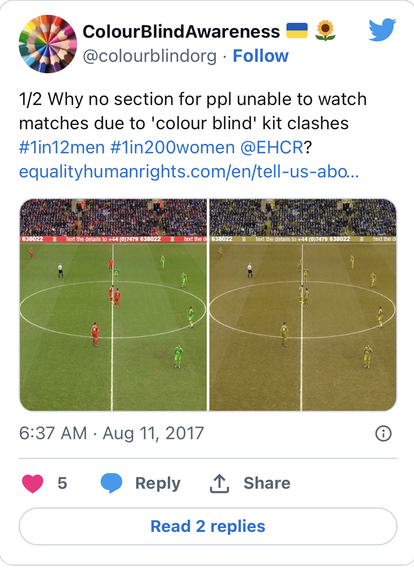
Task: Open the ColourBlindAwareness profile avatar
Action: (x=48, y=44)
